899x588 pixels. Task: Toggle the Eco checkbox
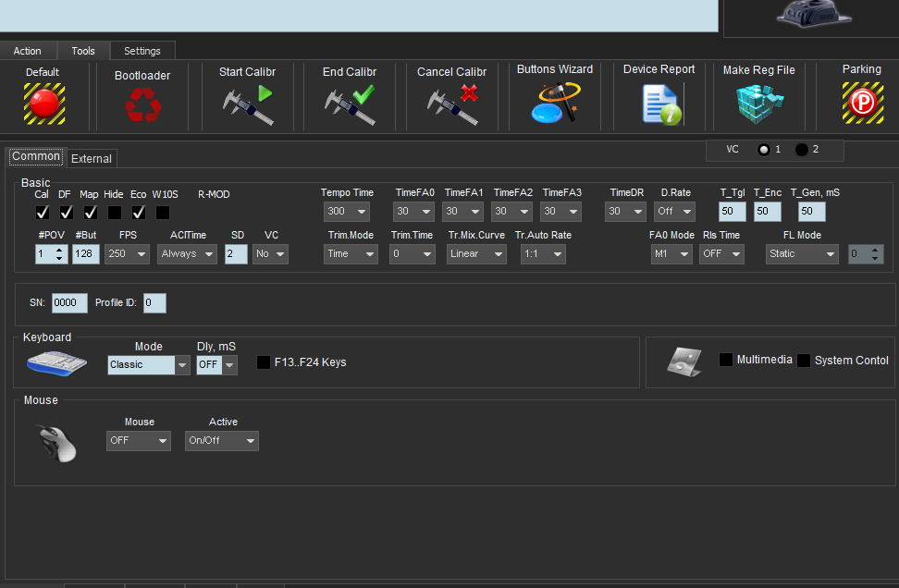click(x=139, y=213)
